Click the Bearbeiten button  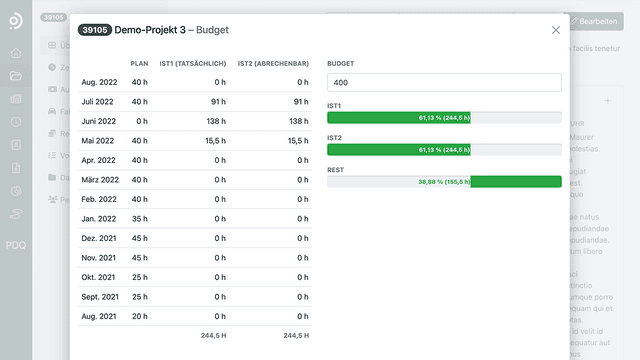pyautogui.click(x=596, y=21)
